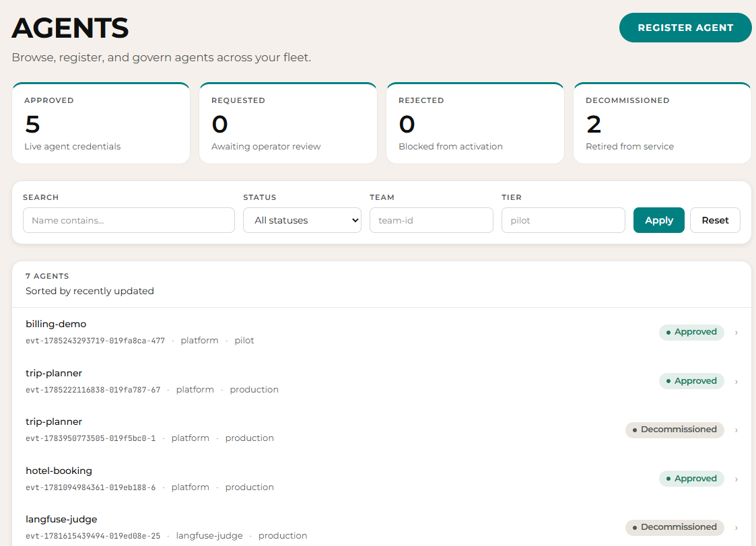Click the pilot tier label on billing-demo
756x546 pixels.
tap(244, 341)
